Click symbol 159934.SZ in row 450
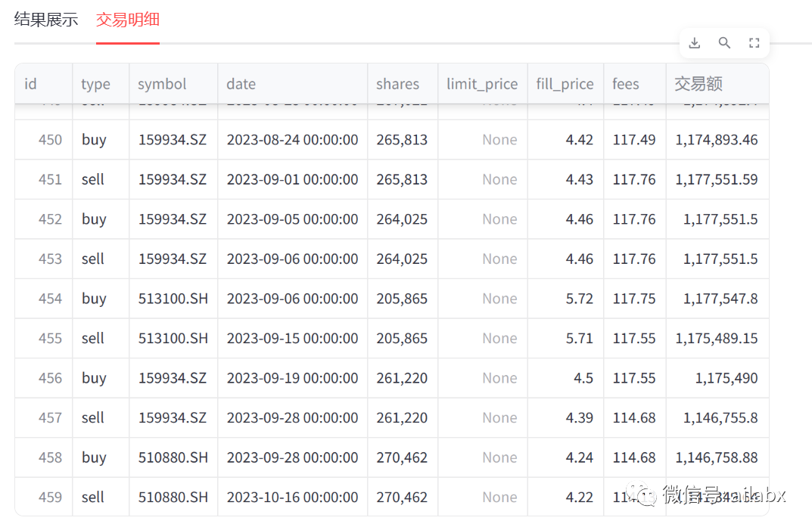Screen dimensions: 812x530 173,140
